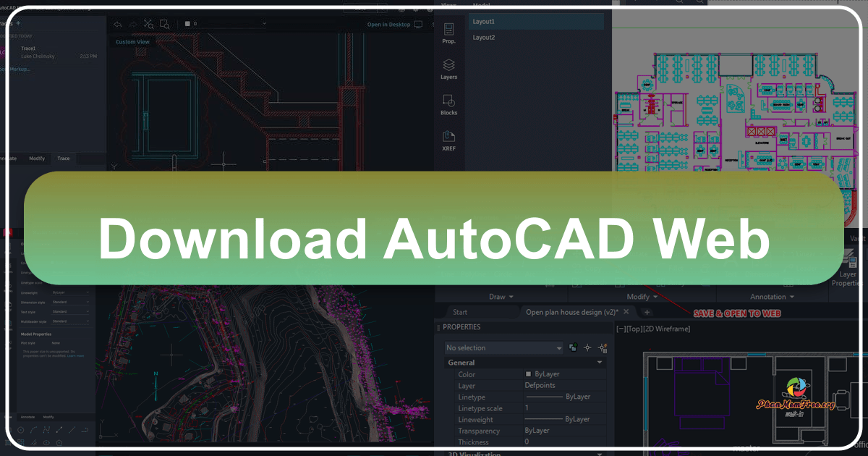Click the zoom selection icon in the toolbar
This screenshot has height=456, width=868.
coord(165,24)
